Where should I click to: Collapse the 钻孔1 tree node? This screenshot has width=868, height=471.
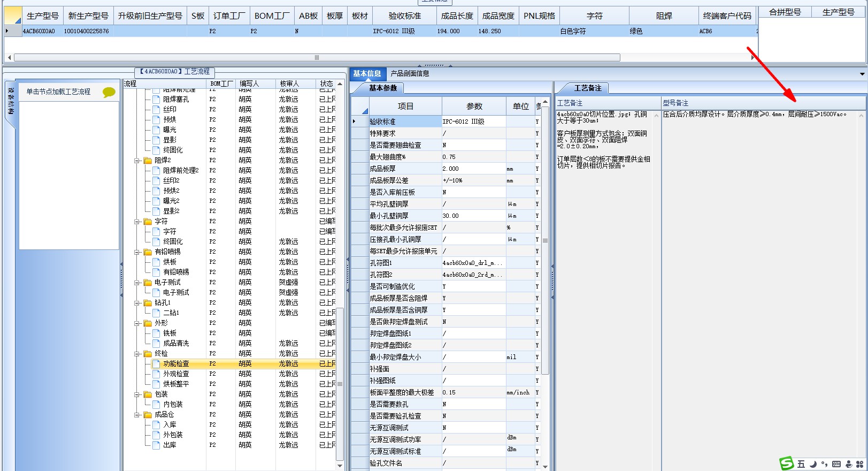[x=137, y=302]
